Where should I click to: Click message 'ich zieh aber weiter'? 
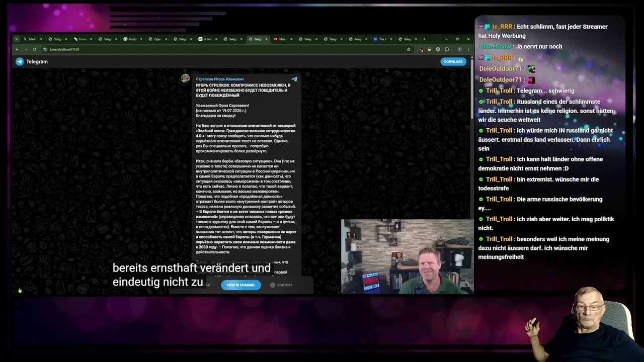[546, 223]
